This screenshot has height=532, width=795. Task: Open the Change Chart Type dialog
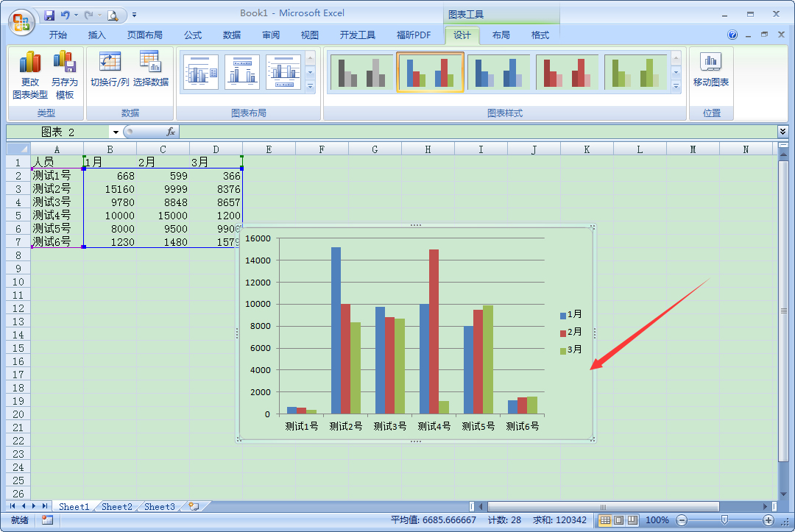(29, 71)
